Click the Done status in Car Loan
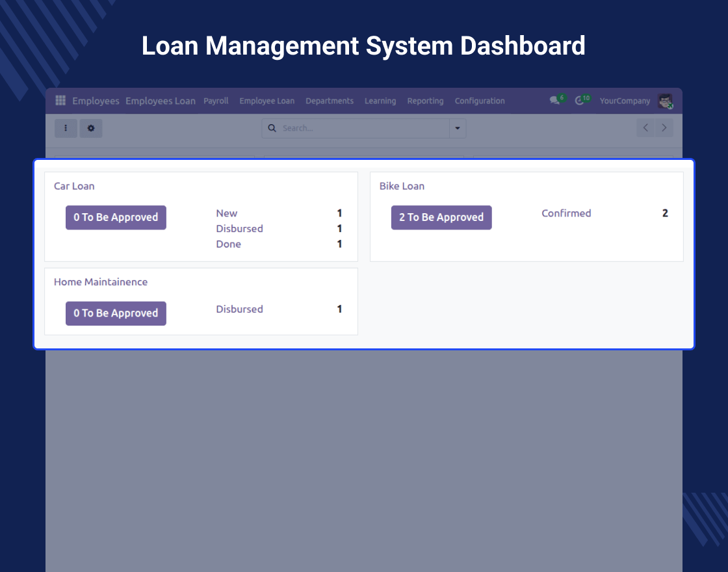The image size is (728, 572). (x=228, y=244)
